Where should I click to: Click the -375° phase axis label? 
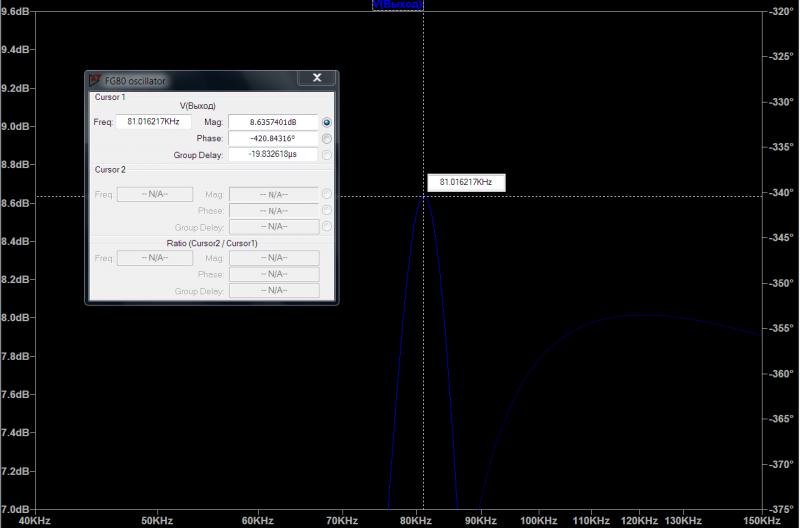pos(781,509)
